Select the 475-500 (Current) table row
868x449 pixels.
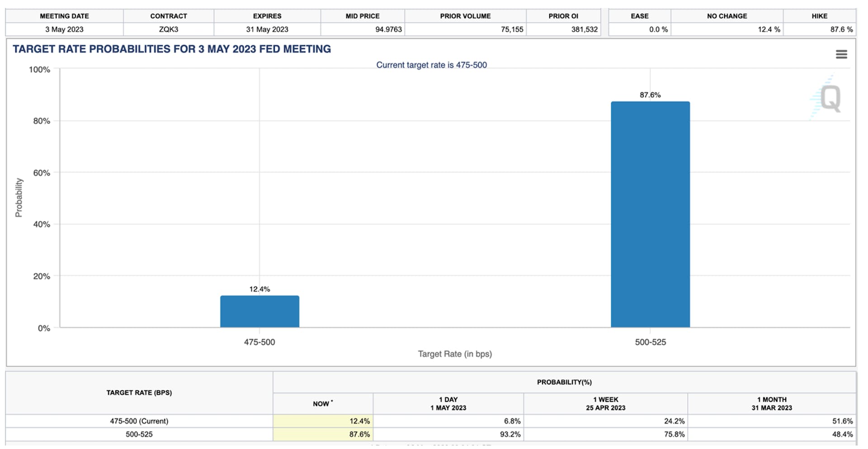pos(430,421)
